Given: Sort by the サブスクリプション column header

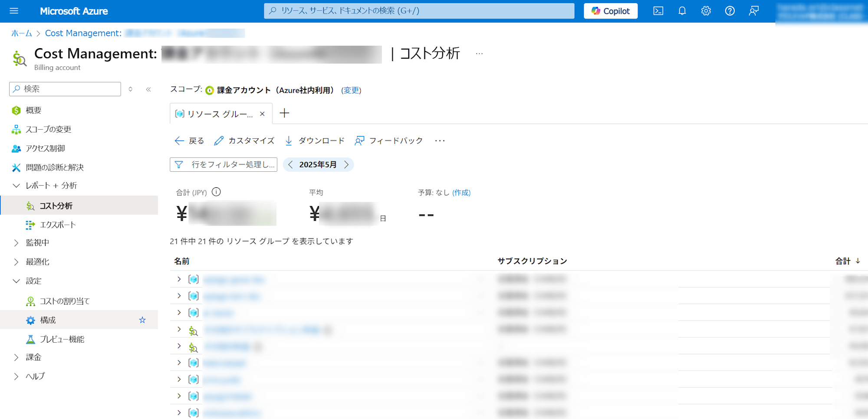Looking at the screenshot, I should click(x=532, y=261).
